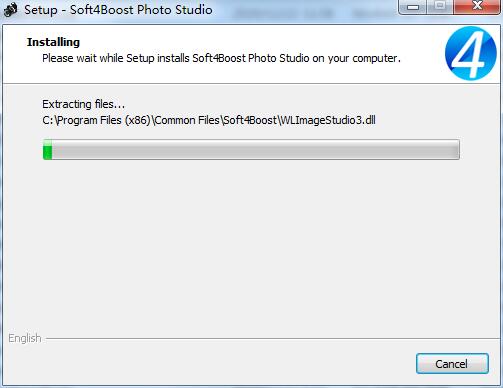
Task: Click the "Common Files" segment of the path
Action: click(x=187, y=120)
